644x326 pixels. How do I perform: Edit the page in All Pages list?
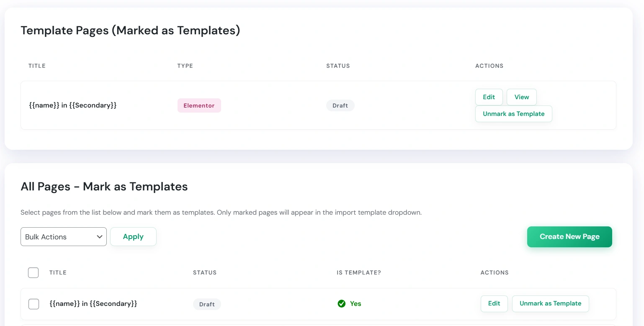click(x=494, y=304)
